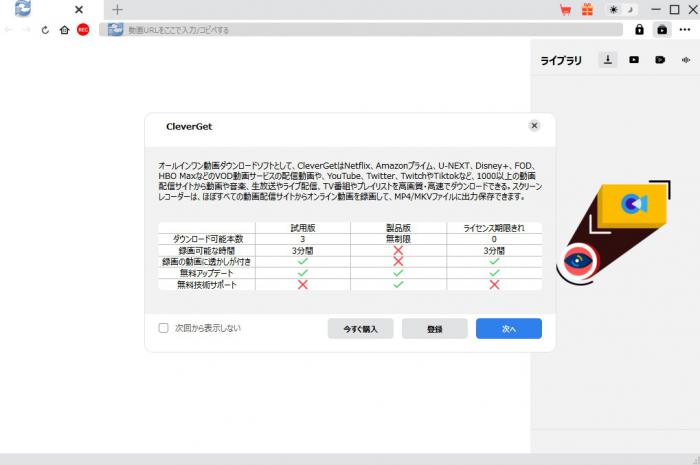700x465 pixels.
Task: Show downloading tasks in library
Action: coord(608,59)
